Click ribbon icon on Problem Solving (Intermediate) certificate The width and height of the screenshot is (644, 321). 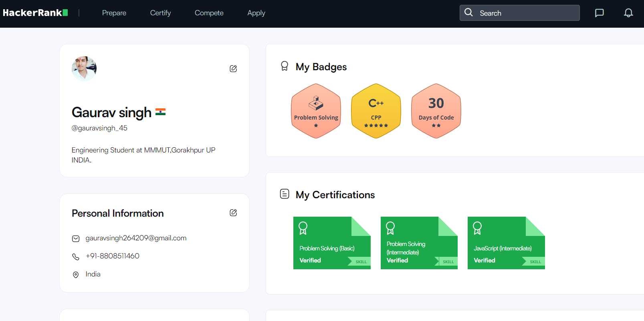[390, 228]
